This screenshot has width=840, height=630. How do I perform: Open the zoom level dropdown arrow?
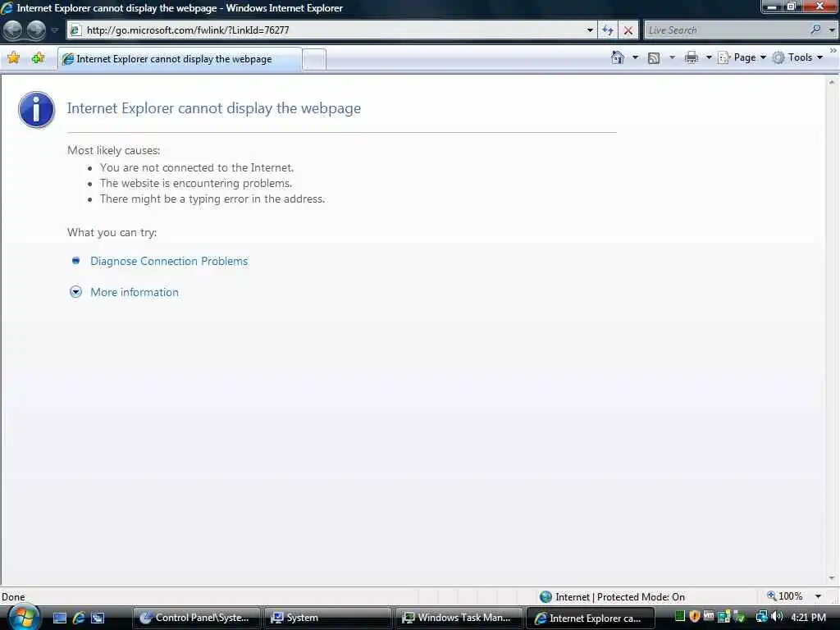pyautogui.click(x=818, y=596)
